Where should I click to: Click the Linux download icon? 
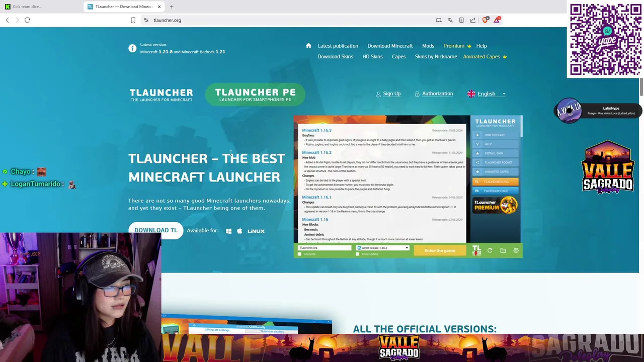click(256, 231)
